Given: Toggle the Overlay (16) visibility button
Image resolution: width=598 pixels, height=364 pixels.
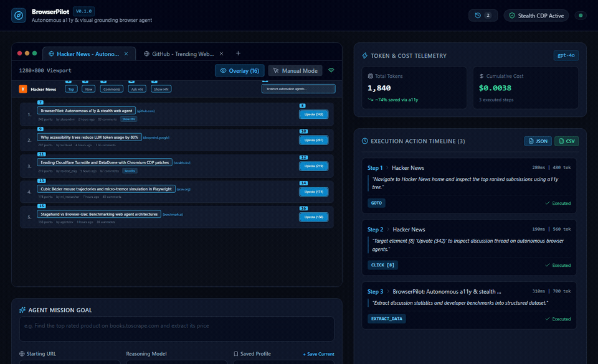Looking at the screenshot, I should (239, 71).
